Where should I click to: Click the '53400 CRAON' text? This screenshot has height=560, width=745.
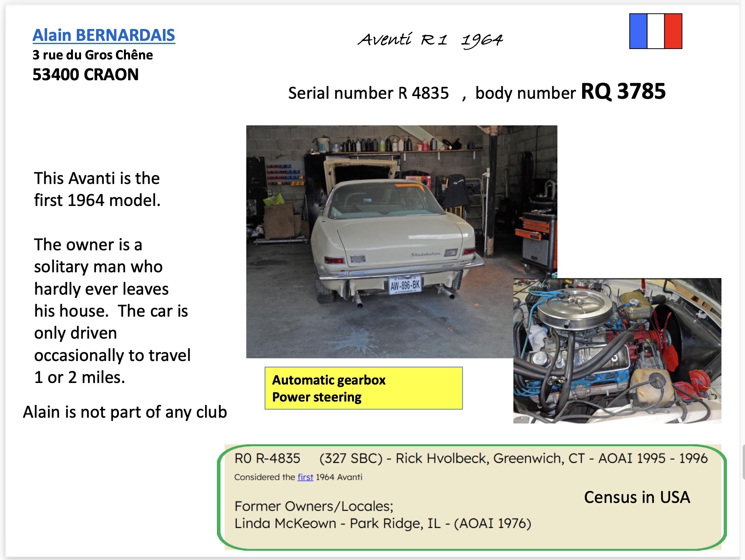click(86, 74)
